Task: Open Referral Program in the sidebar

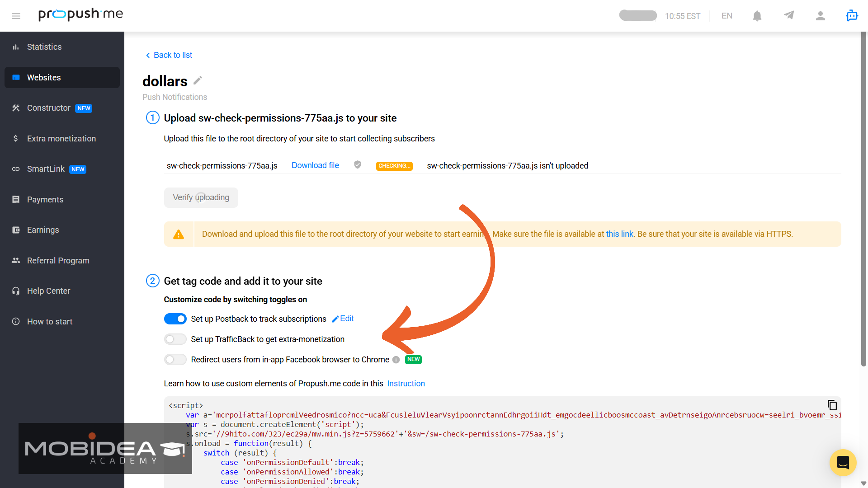Action: 62,260
